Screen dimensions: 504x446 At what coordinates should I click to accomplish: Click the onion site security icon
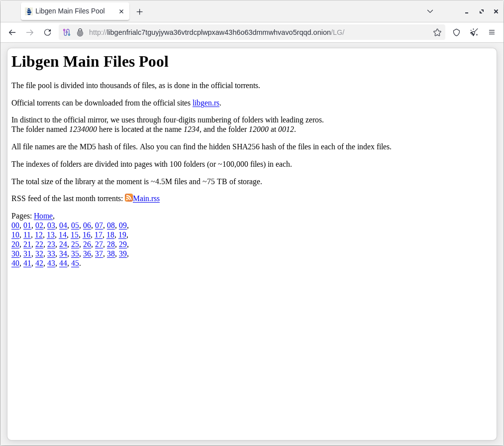(x=80, y=32)
